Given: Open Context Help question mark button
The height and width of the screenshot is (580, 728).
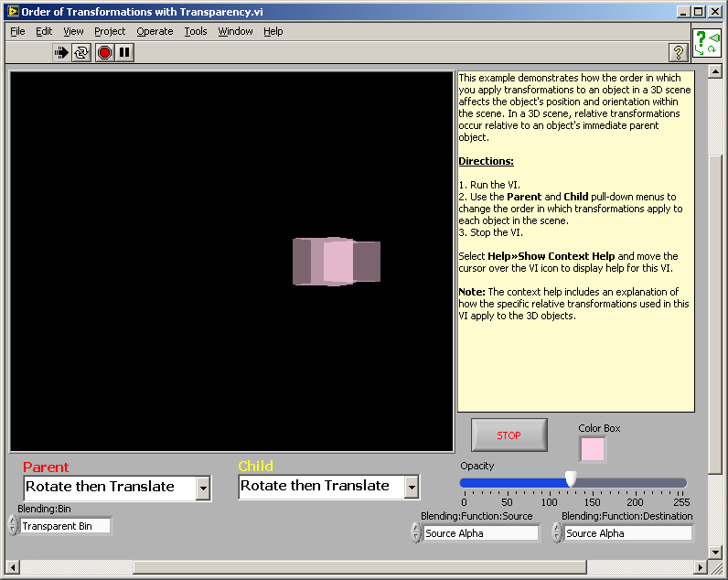Looking at the screenshot, I should click(x=679, y=52).
